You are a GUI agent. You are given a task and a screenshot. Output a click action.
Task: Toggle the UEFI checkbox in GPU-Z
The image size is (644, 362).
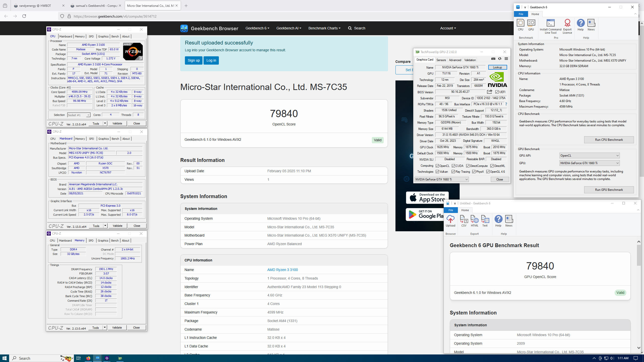[x=497, y=92]
